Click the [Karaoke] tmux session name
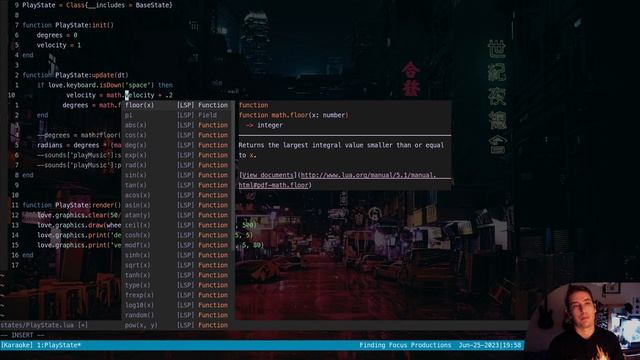Image resolution: width=640 pixels, height=360 pixels. click(17, 345)
